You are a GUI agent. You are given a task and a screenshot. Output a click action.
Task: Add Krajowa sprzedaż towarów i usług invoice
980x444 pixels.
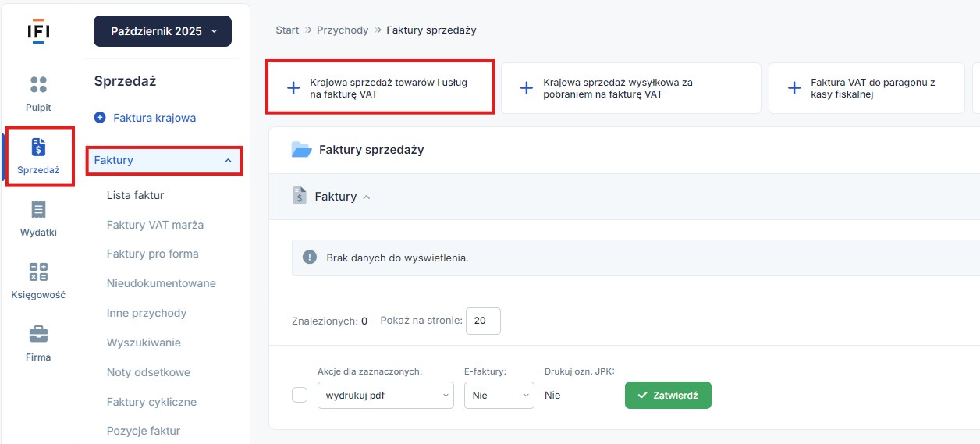[x=379, y=88]
